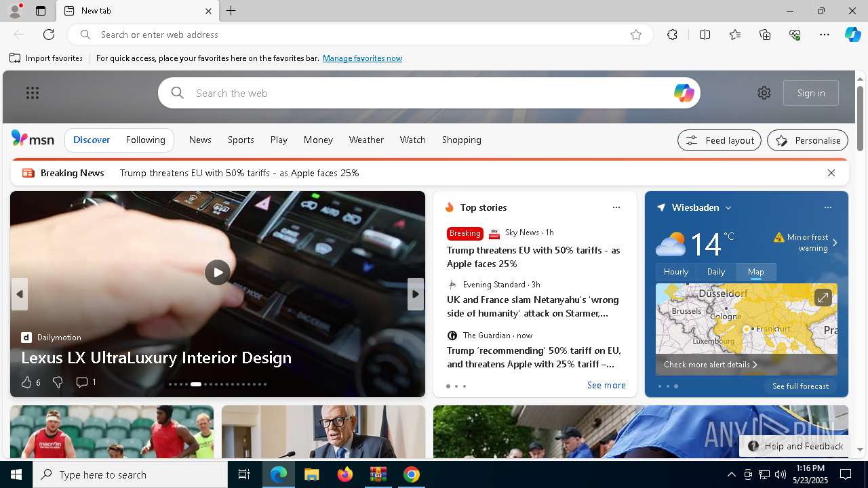This screenshot has height=488, width=868.
Task: Open the MSN apps grid launcher
Action: point(33,93)
